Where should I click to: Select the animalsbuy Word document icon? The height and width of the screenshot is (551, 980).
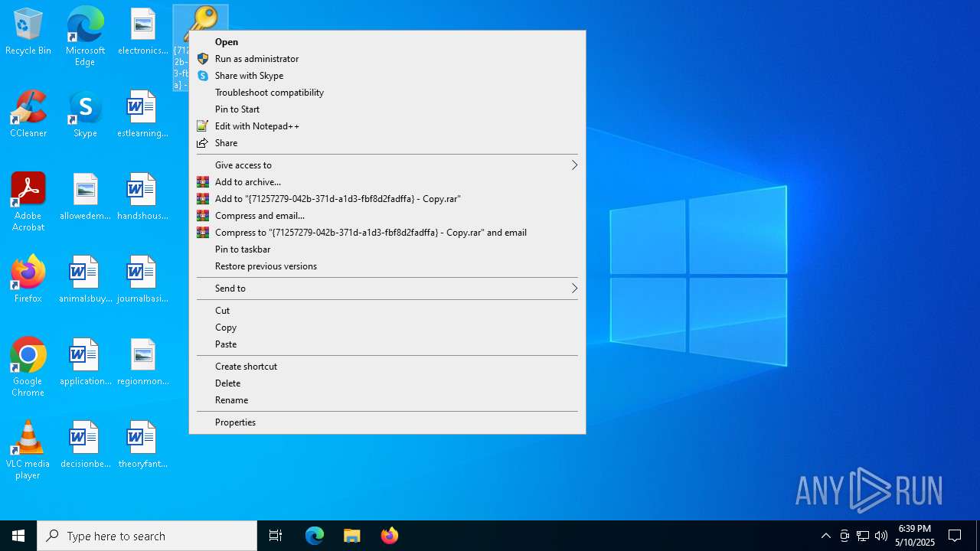pyautogui.click(x=85, y=280)
